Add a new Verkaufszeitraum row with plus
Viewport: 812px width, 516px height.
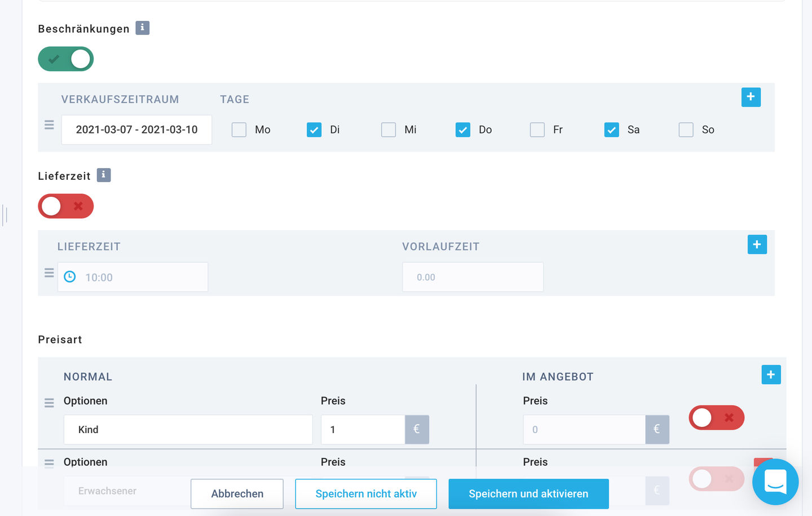click(751, 97)
